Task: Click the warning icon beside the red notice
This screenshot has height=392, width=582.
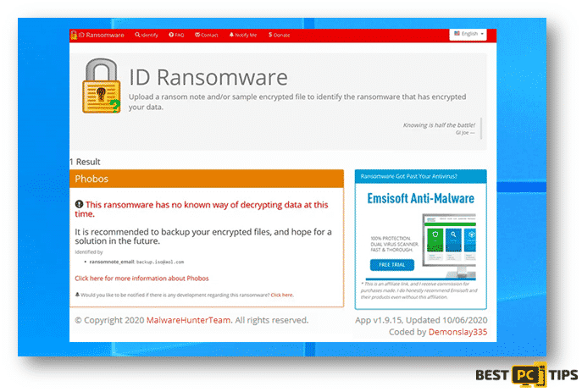Action: 79,204
